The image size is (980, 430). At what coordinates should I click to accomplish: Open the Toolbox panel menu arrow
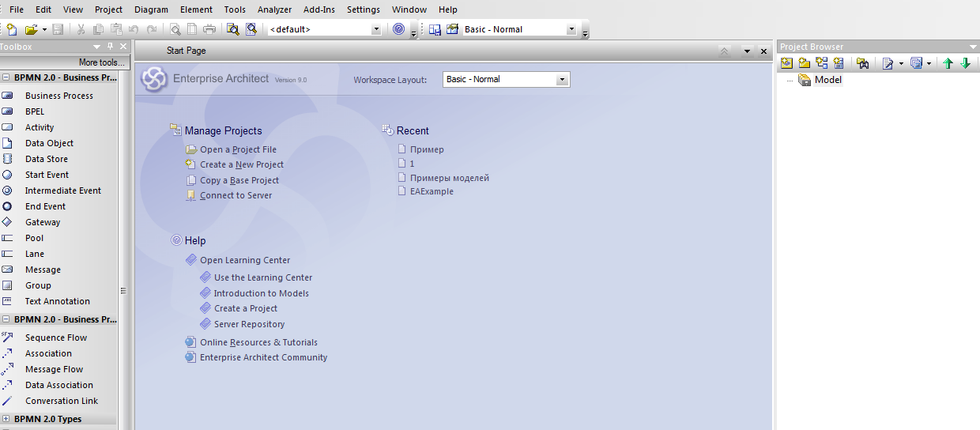(x=97, y=47)
